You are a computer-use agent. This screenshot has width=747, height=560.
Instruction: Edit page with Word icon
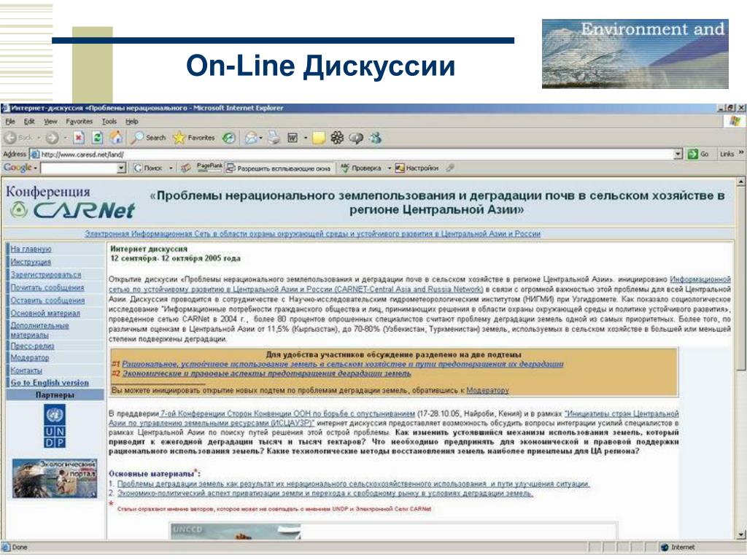click(293, 138)
